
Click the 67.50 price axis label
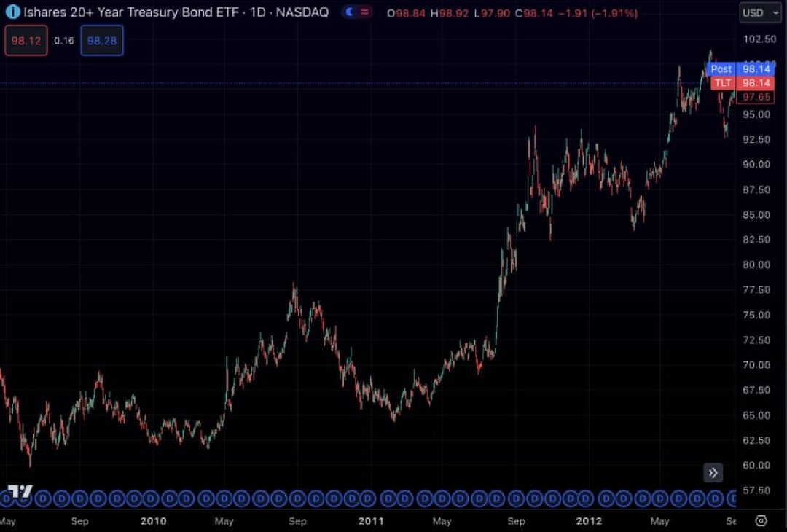[756, 391]
